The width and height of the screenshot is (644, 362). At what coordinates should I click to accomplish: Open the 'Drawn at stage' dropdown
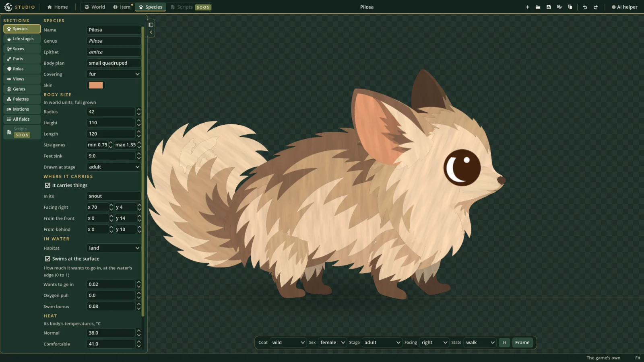tap(114, 167)
